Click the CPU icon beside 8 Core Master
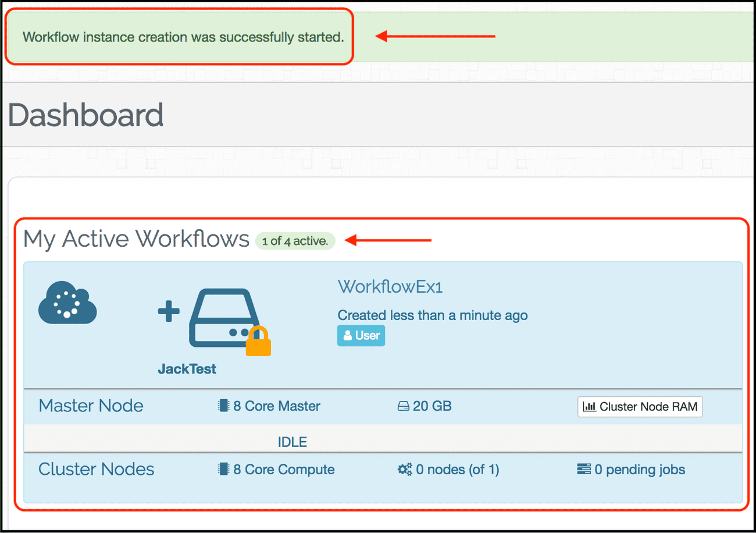Viewport: 756px width, 533px height. click(x=223, y=406)
